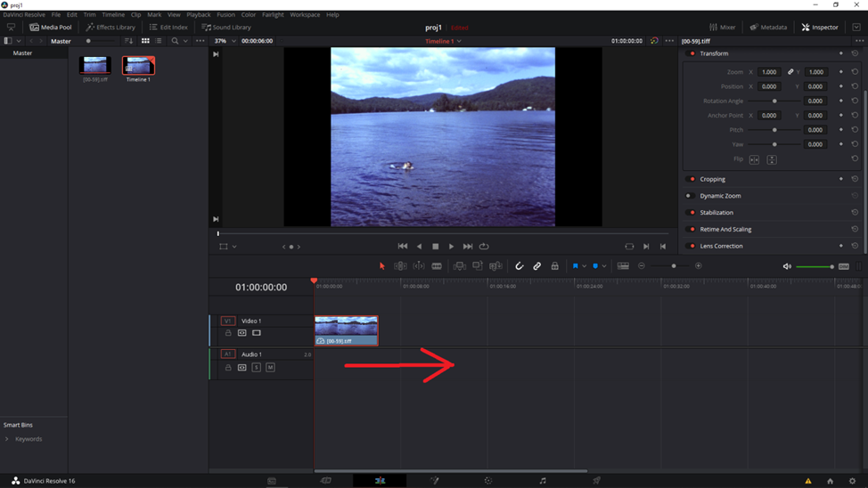This screenshot has width=868, height=488.
Task: Click the Flip vertical icon
Action: pos(772,159)
